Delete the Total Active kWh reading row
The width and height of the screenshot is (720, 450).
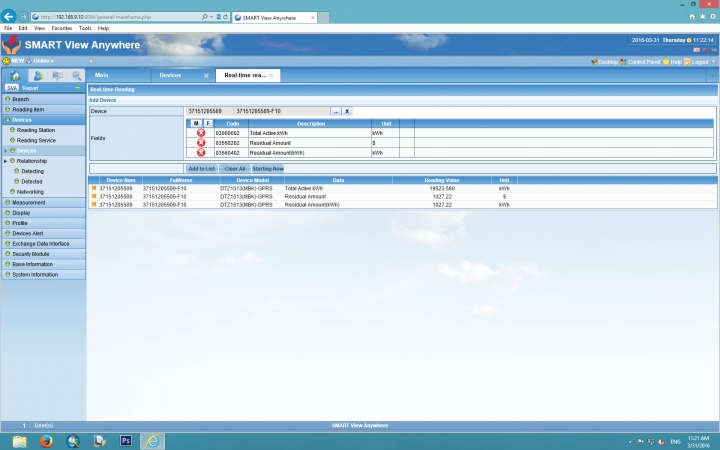[x=94, y=188]
